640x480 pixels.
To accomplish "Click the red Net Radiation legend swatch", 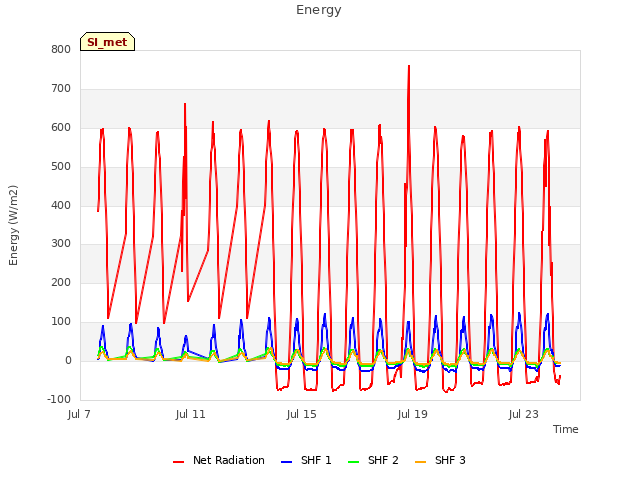I will click(x=178, y=462).
